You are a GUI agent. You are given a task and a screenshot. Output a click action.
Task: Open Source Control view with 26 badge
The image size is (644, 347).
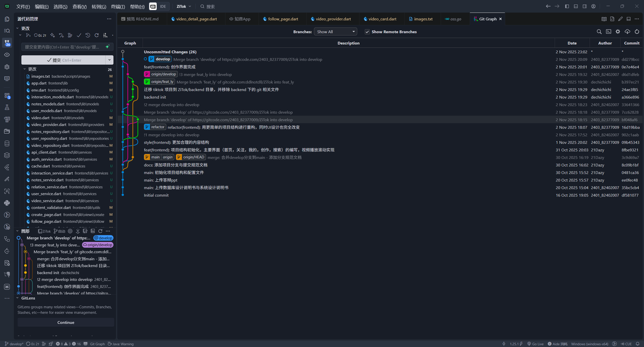coord(7,43)
